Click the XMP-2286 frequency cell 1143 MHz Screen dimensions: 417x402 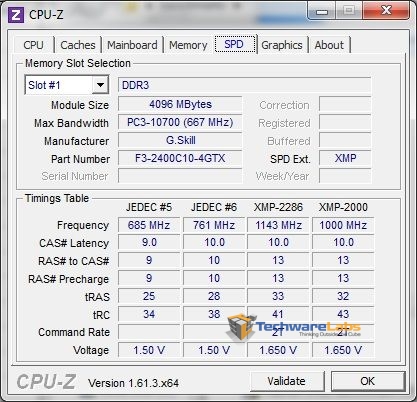coord(278,225)
